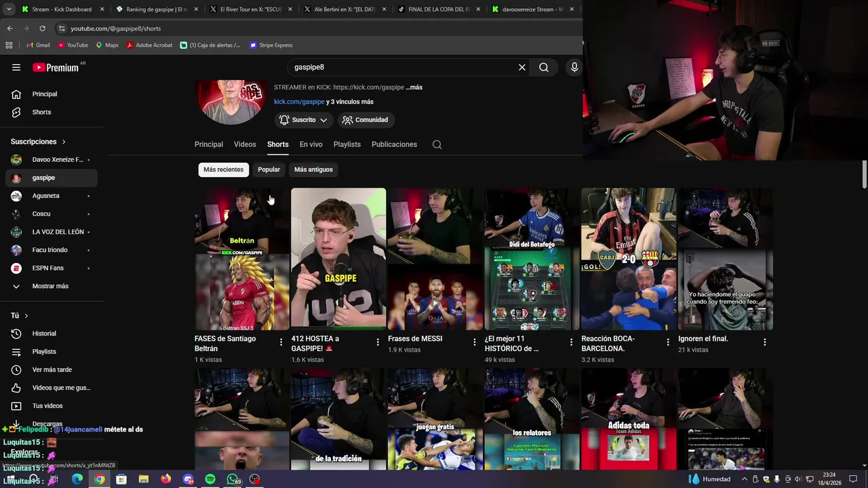Open the Gmail bookmark
The image size is (868, 488).
(38, 45)
